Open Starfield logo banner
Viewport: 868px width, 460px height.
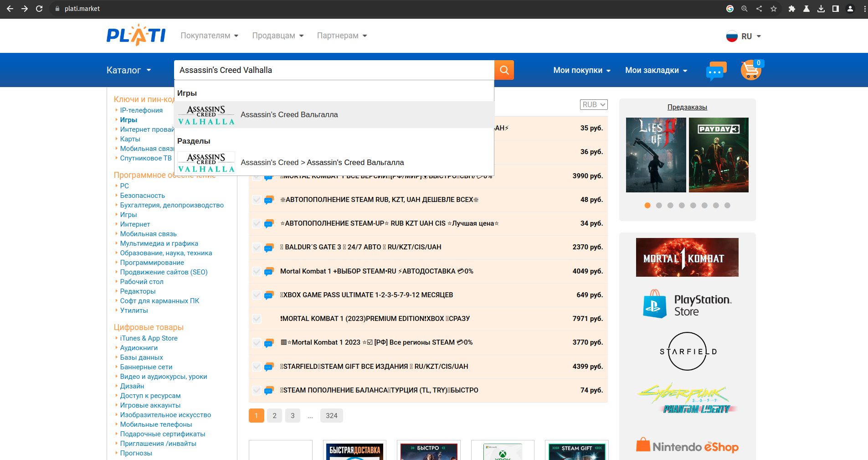(687, 351)
